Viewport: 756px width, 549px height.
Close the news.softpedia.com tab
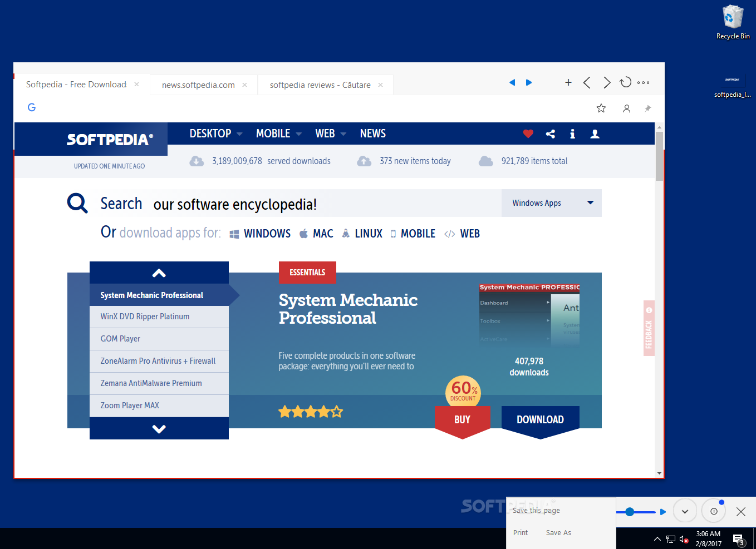pos(244,85)
